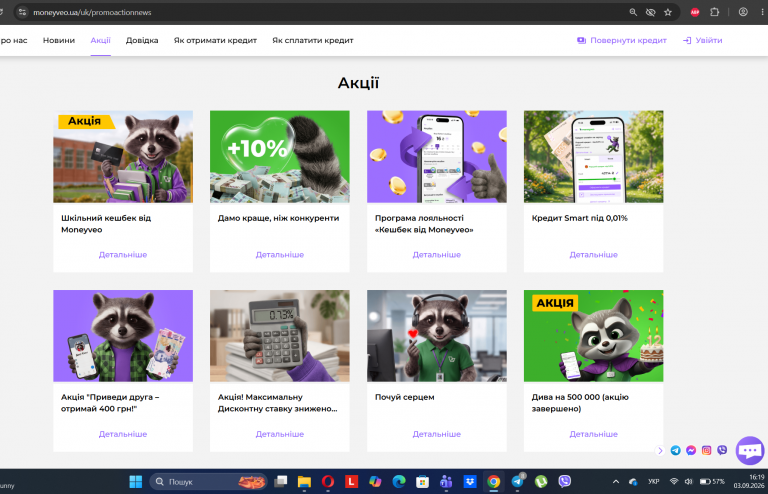Click the Пошук taskbar search box
The height and width of the screenshot is (494, 768).
(208, 482)
